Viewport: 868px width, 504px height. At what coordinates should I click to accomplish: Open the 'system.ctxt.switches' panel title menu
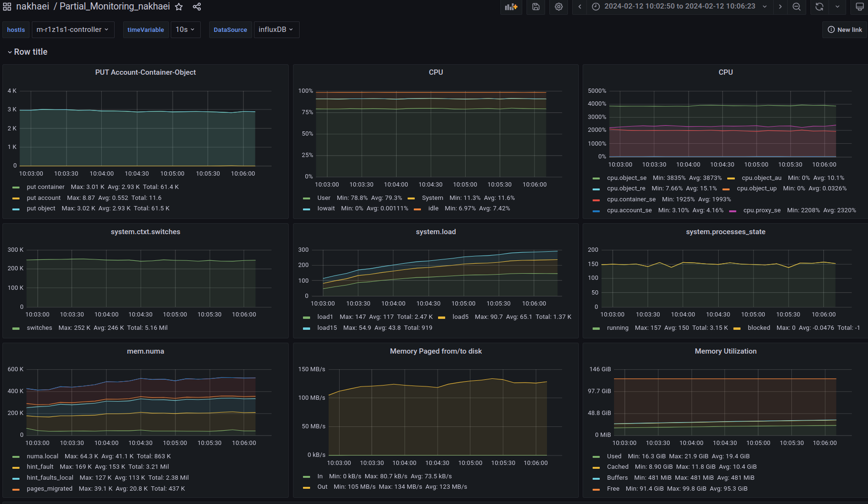[145, 232]
